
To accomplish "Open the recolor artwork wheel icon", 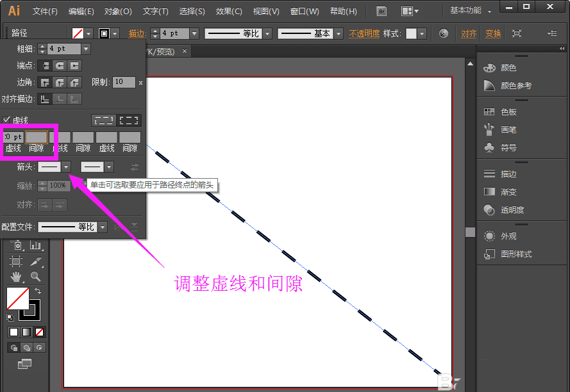I will (x=444, y=33).
